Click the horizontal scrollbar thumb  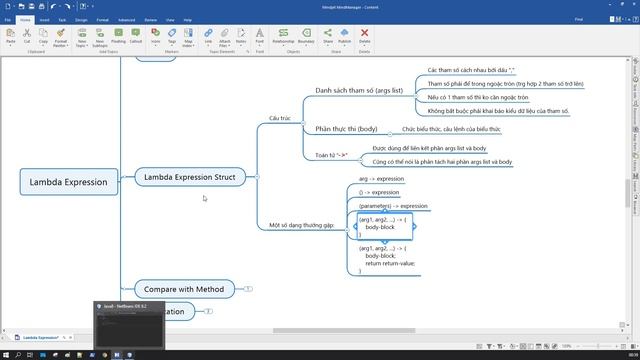(344, 331)
